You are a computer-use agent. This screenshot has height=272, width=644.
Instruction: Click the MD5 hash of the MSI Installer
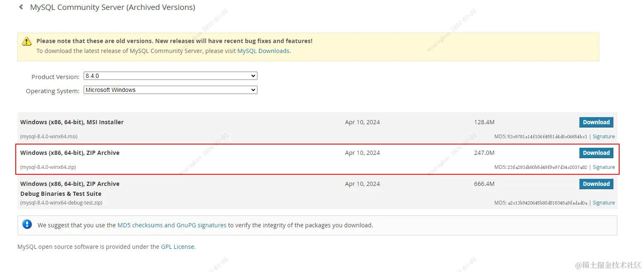(547, 137)
